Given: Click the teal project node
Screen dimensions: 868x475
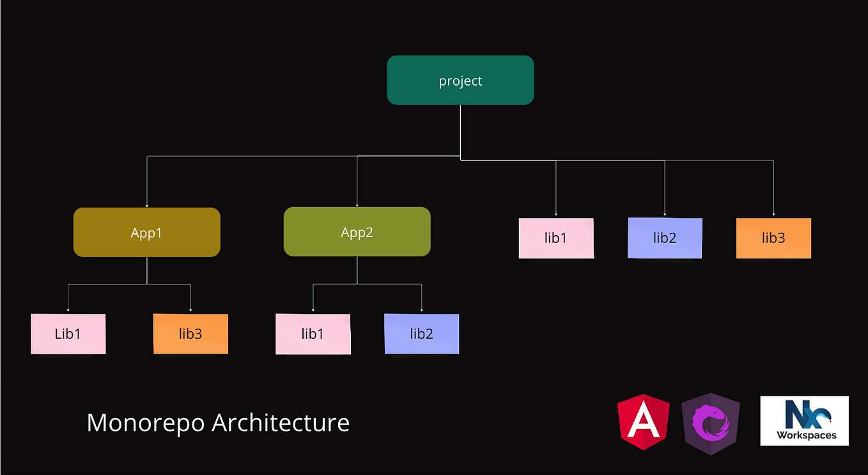Looking at the screenshot, I should pos(460,80).
